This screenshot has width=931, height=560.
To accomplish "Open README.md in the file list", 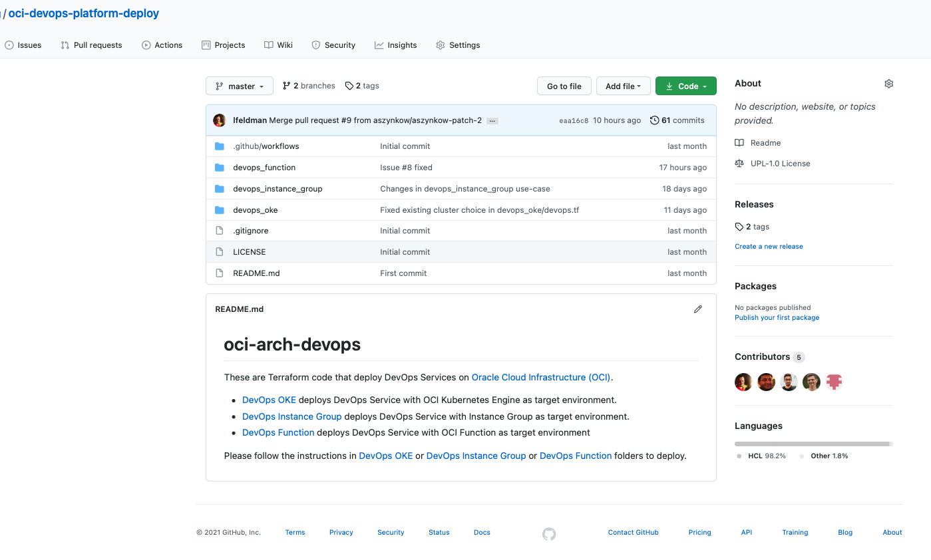I will tap(256, 273).
